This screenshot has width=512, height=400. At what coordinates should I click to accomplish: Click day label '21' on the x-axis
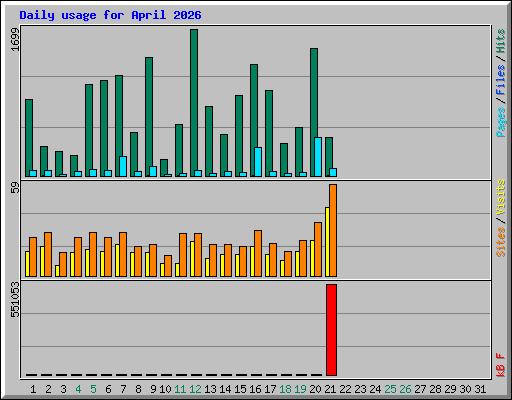[x=330, y=389]
